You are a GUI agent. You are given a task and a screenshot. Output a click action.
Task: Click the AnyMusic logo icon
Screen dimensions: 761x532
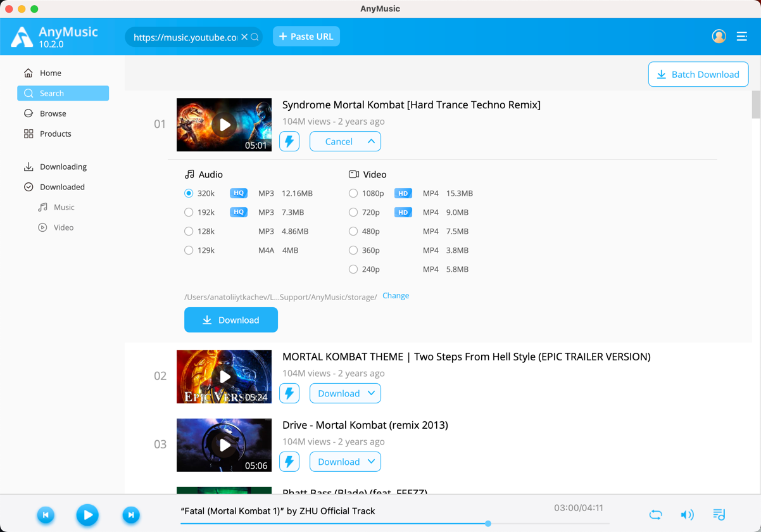(22, 37)
